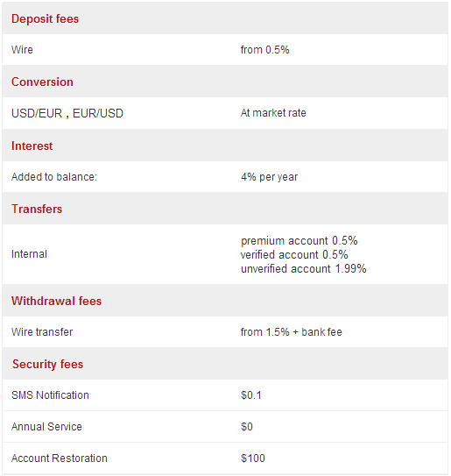Select the 'Added to balance:' label
This screenshot has height=476, width=451.
(x=54, y=177)
